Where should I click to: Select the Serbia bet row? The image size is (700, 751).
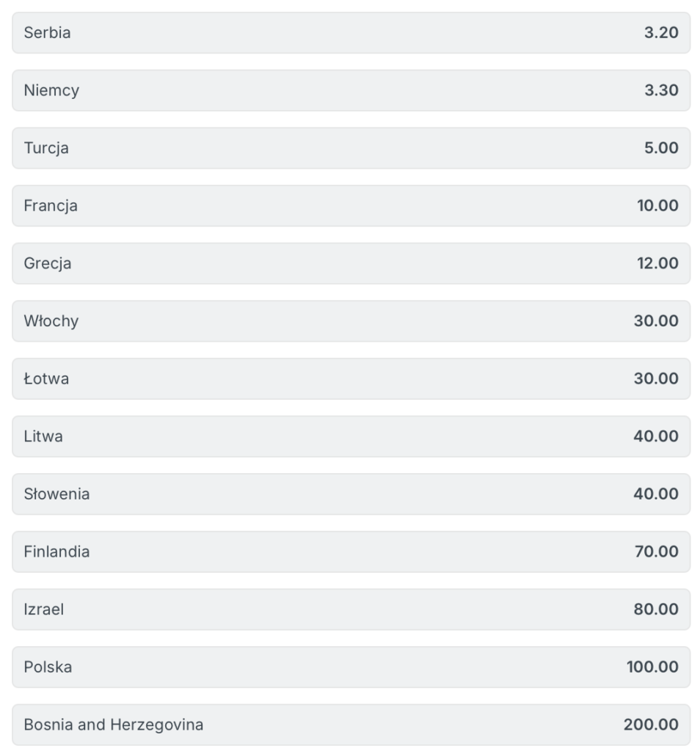click(x=351, y=32)
